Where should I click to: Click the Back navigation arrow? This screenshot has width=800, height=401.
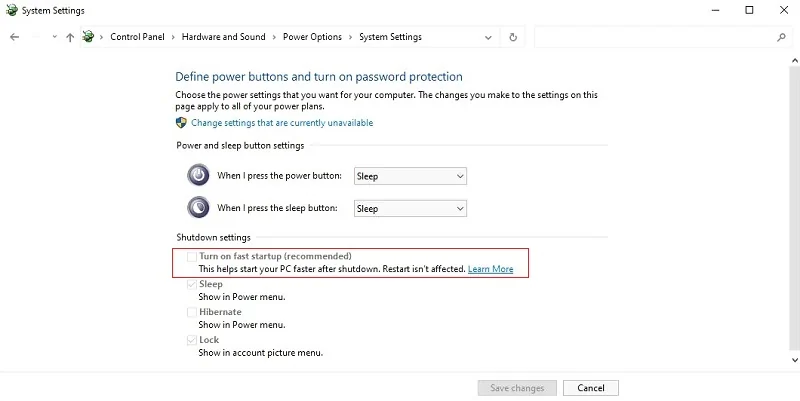(x=14, y=37)
